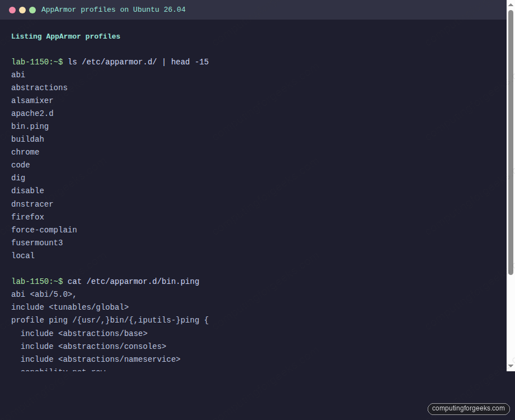Select the "fusermount3" profile entry

pyautogui.click(x=37, y=242)
